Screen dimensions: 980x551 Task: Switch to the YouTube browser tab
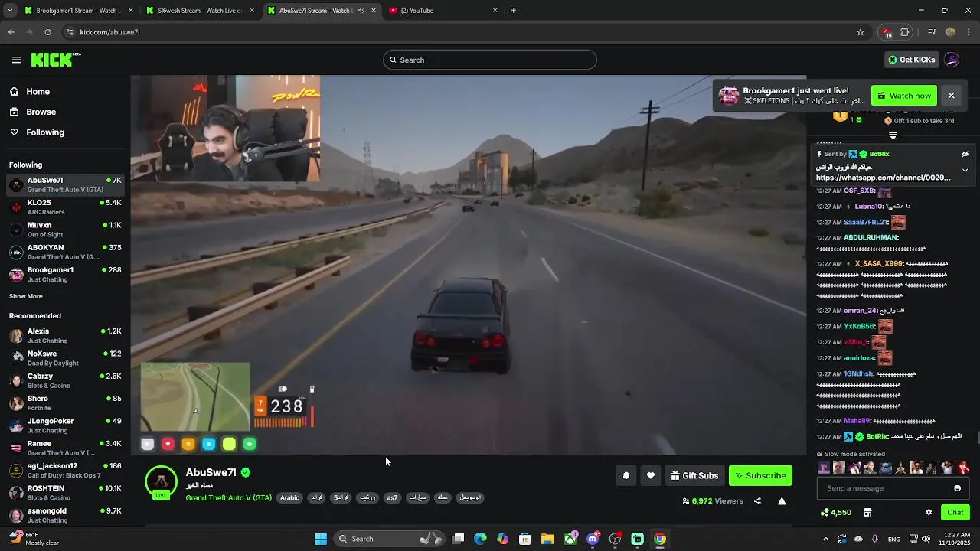[443, 11]
